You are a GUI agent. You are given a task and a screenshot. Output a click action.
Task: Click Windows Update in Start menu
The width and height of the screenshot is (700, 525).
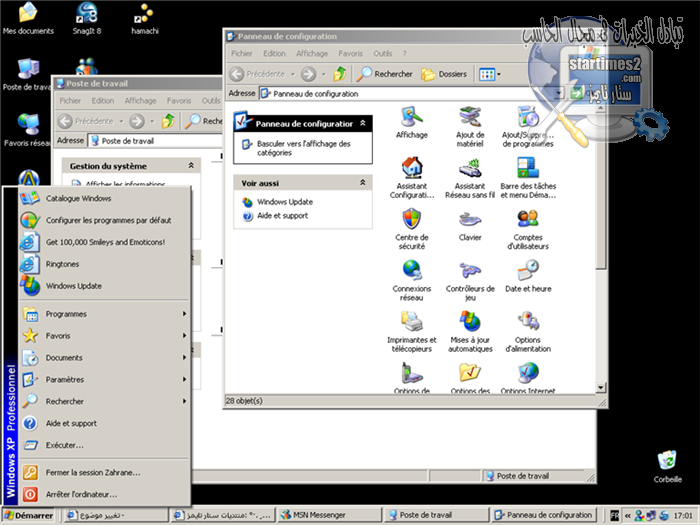coord(104,286)
